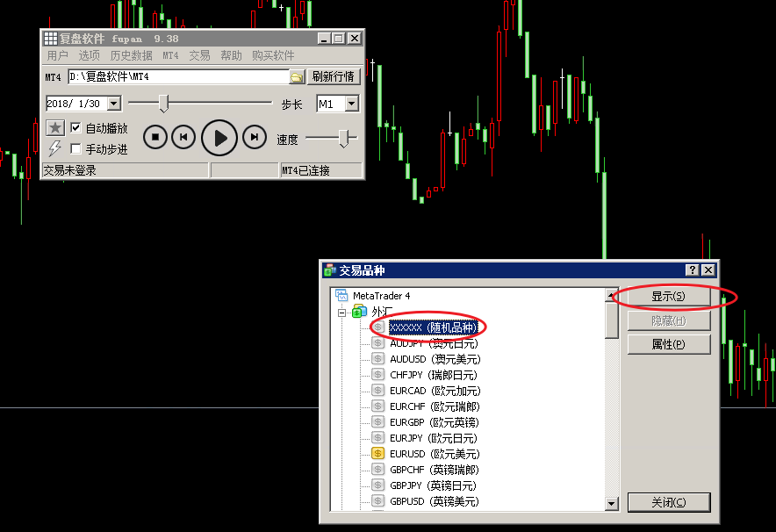
Task: Uncheck the 自动播放 checkbox
Action: (75, 128)
